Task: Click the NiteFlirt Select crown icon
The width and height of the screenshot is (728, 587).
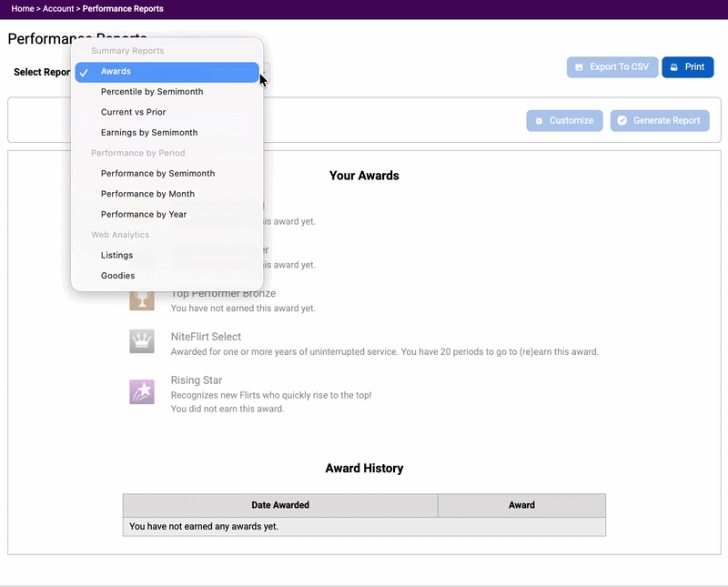Action: 142,341
